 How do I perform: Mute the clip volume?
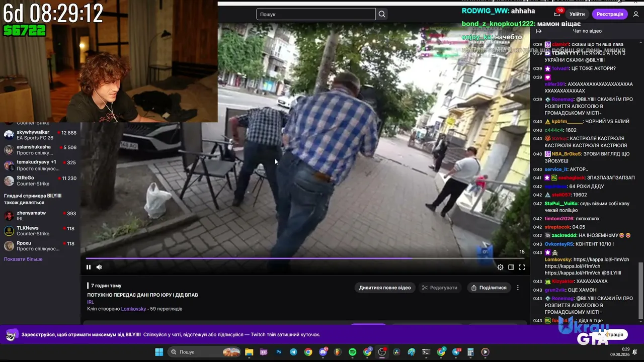click(x=99, y=267)
